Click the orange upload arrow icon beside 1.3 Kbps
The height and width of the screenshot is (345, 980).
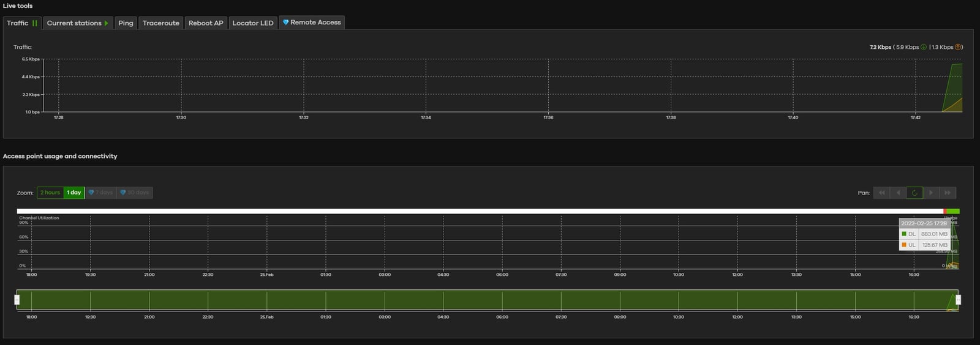click(x=959, y=47)
